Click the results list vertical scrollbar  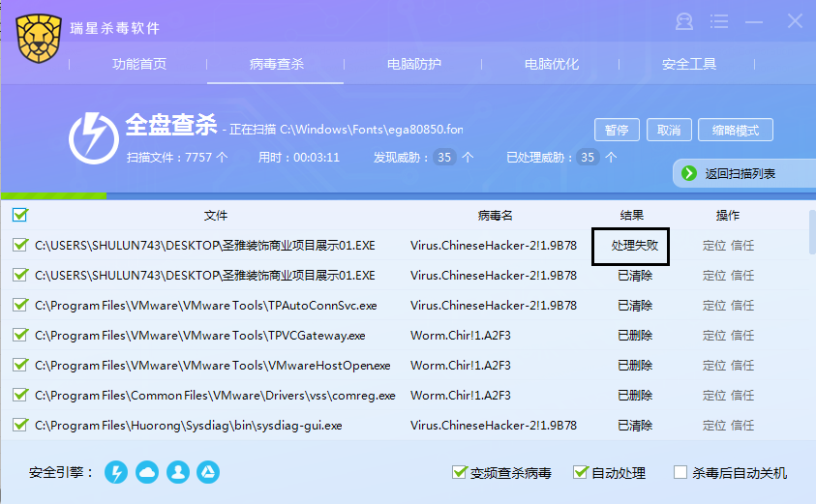click(812, 232)
